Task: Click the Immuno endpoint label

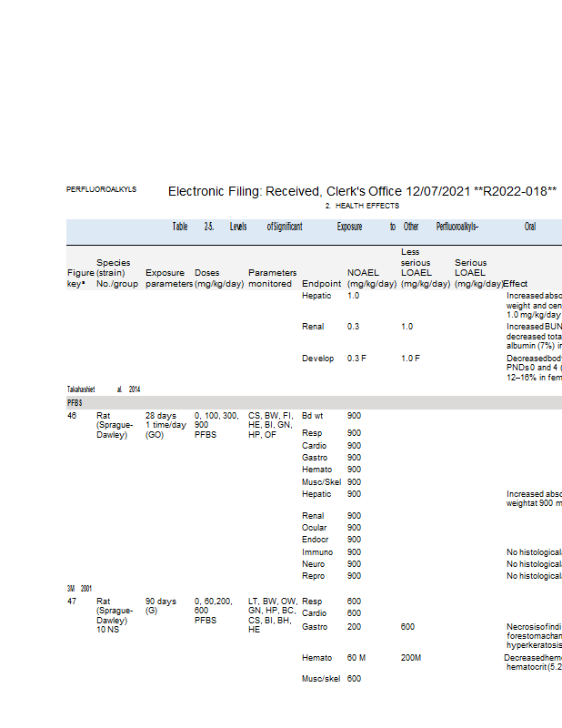Action: (x=317, y=552)
